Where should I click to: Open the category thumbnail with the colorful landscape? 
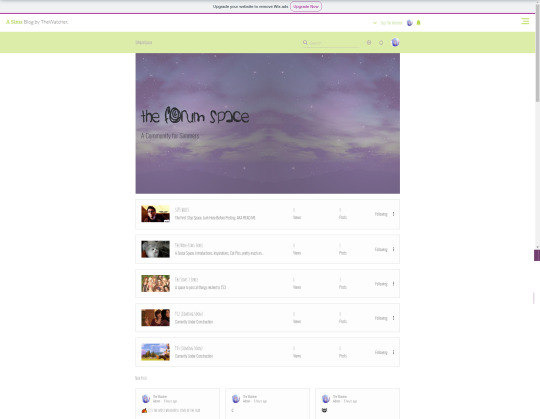[155, 352]
